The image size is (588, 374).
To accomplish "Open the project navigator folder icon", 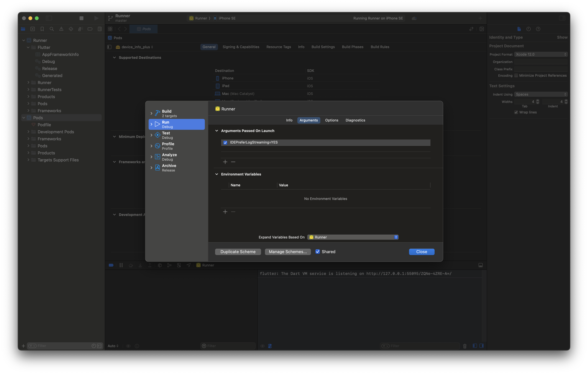I will (x=23, y=29).
